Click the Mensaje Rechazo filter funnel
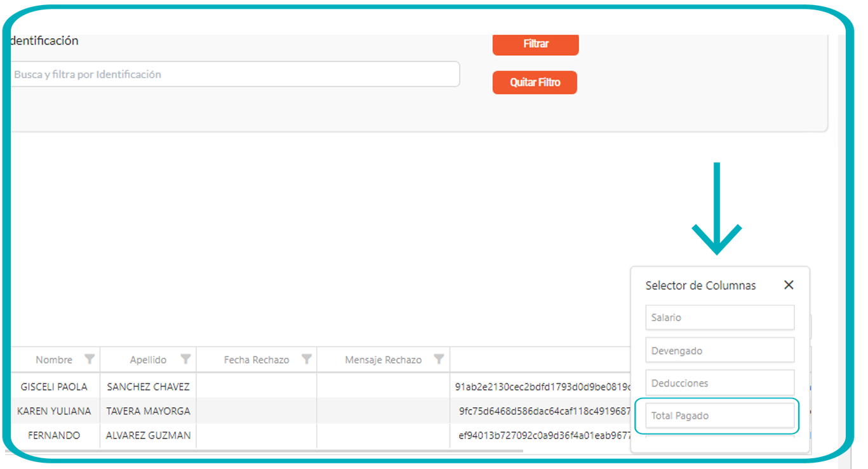 (x=438, y=360)
